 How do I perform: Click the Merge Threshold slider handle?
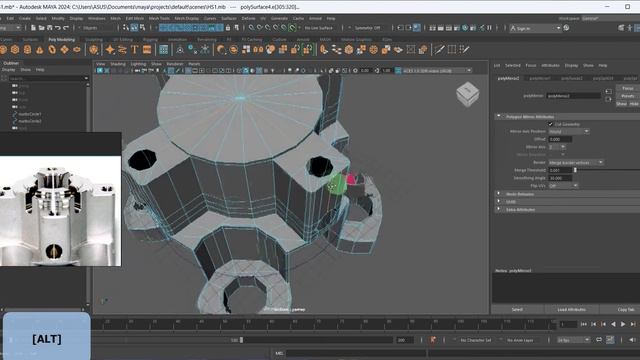pos(575,170)
